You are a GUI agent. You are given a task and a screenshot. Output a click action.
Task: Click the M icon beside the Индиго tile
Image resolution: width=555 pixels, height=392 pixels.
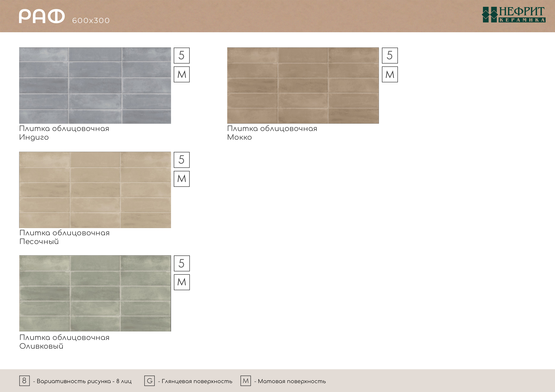coord(182,74)
